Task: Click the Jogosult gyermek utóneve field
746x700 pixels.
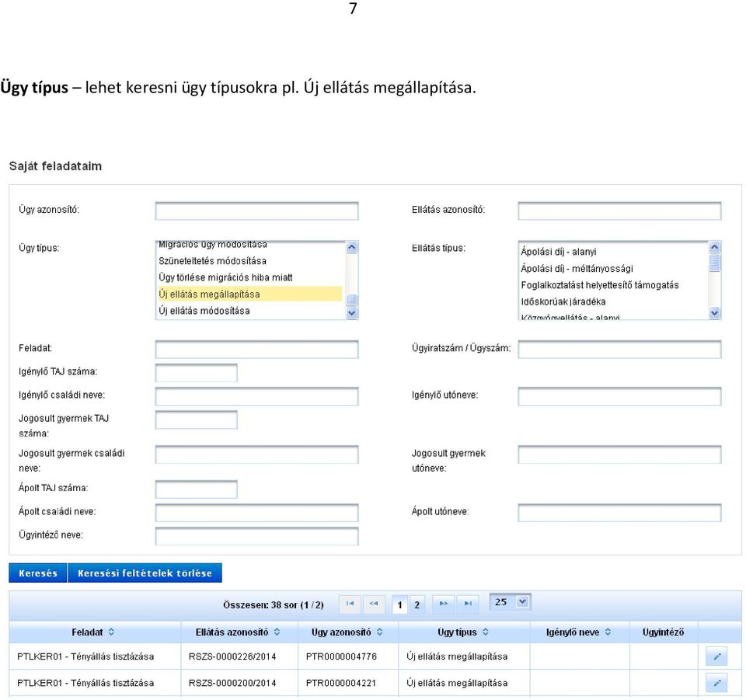Action: [619, 454]
